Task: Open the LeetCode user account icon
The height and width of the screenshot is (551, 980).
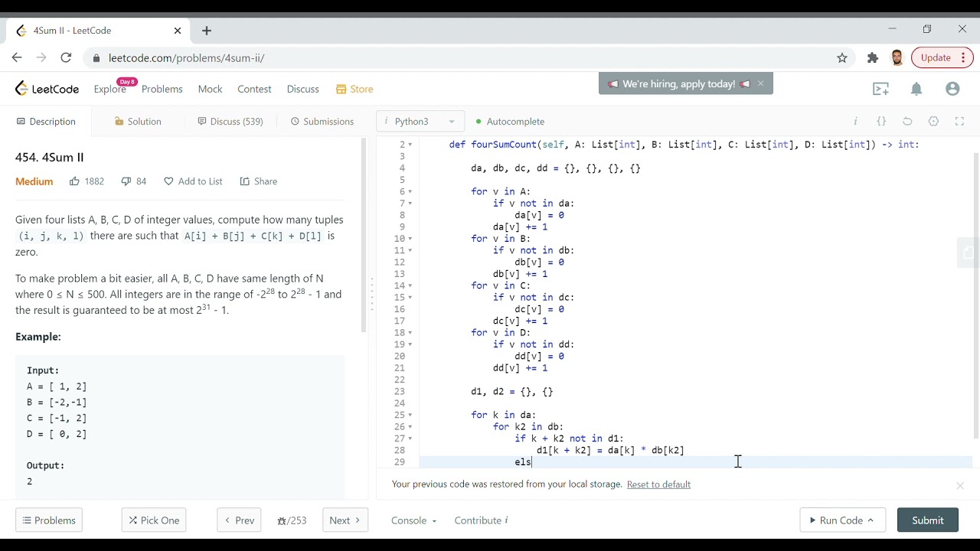Action: pos(952,89)
